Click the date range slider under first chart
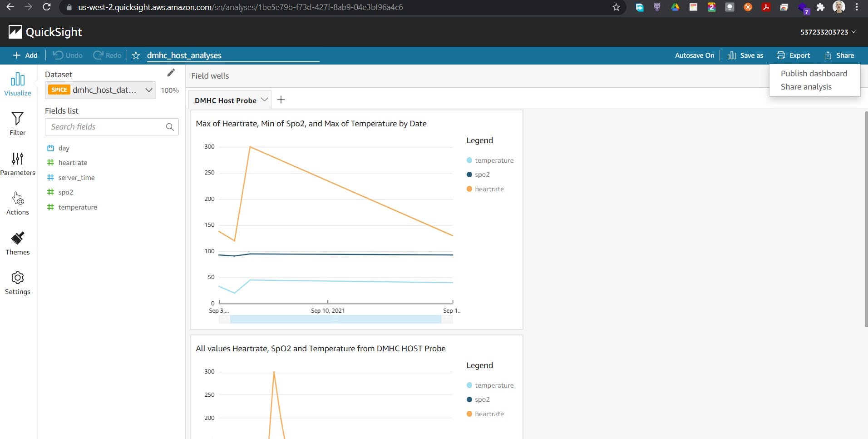The image size is (868, 439). [335, 319]
